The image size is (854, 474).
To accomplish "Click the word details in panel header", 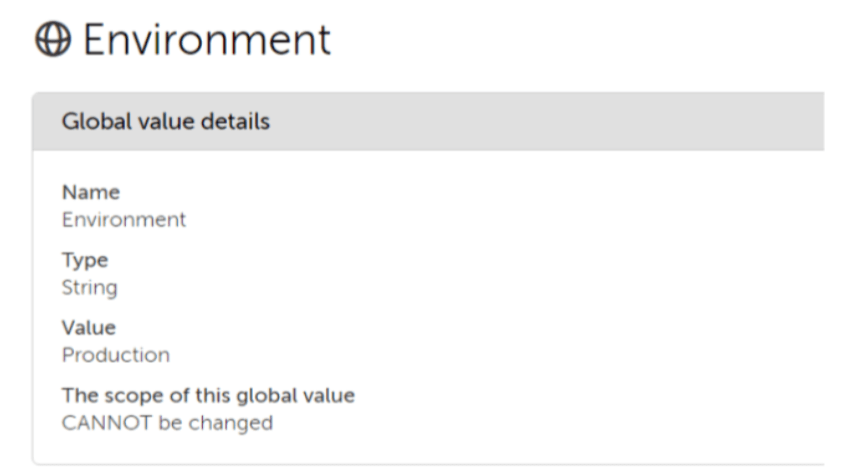I will pos(235,121).
